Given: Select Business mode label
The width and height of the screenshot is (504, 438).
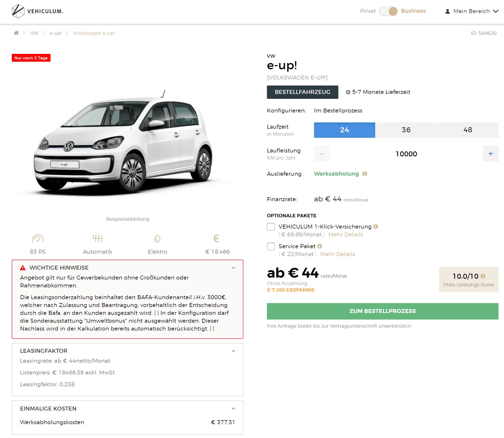Looking at the screenshot, I should pyautogui.click(x=413, y=11).
